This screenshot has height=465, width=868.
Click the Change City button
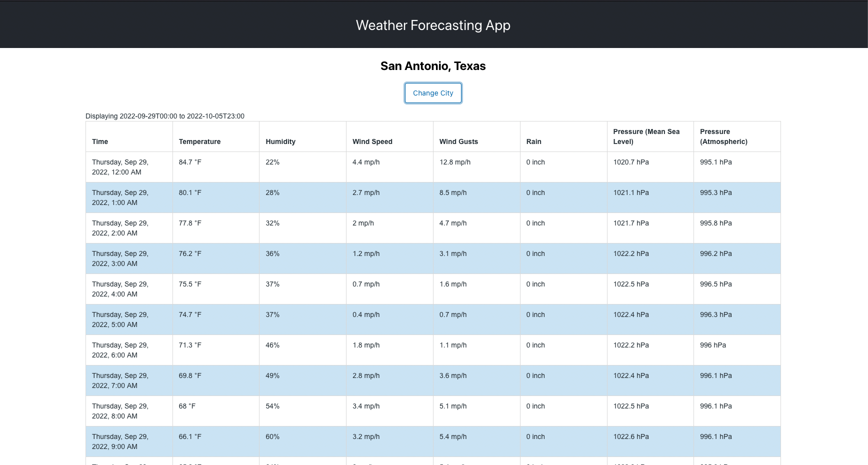pyautogui.click(x=433, y=93)
